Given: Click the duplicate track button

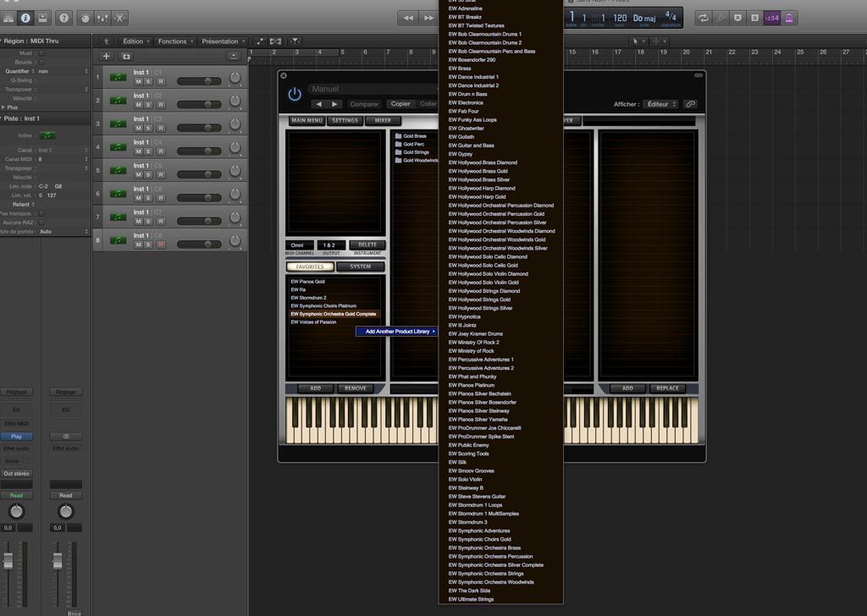Looking at the screenshot, I should point(126,57).
